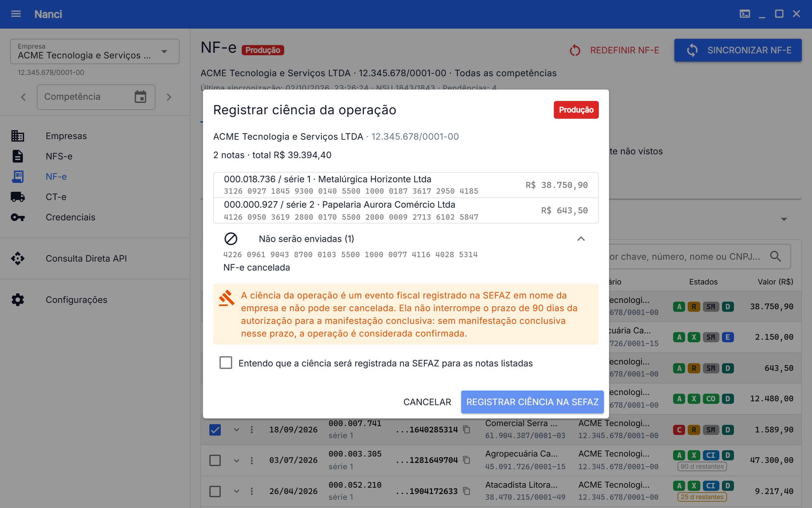Open row actions menu for 03/07/2026 note
The width and height of the screenshot is (812, 508).
pos(252,460)
